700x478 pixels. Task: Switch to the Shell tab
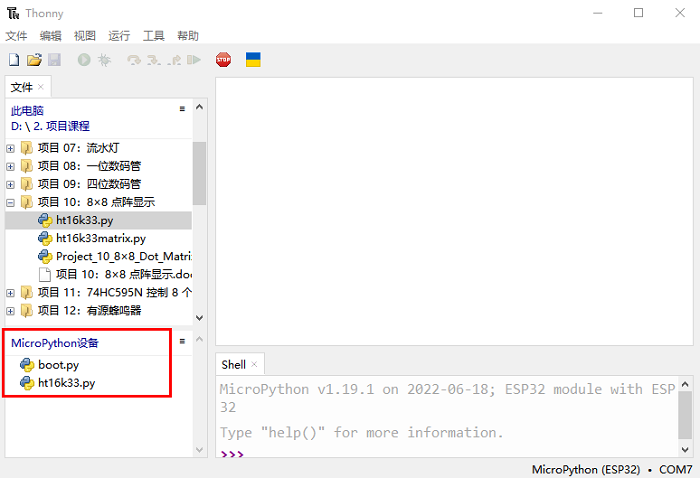[x=233, y=365]
